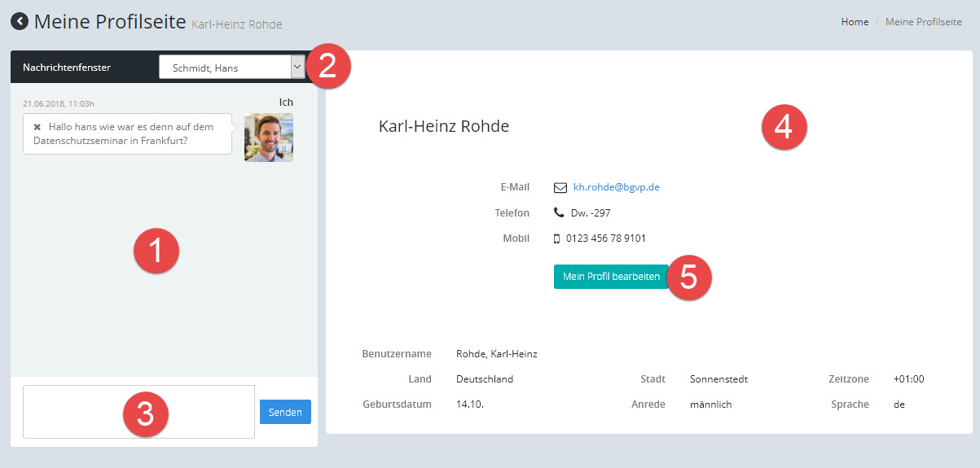The height and width of the screenshot is (468, 980).
Task: Open the kh.rohde@bgvp.de email link
Action: 616,187
